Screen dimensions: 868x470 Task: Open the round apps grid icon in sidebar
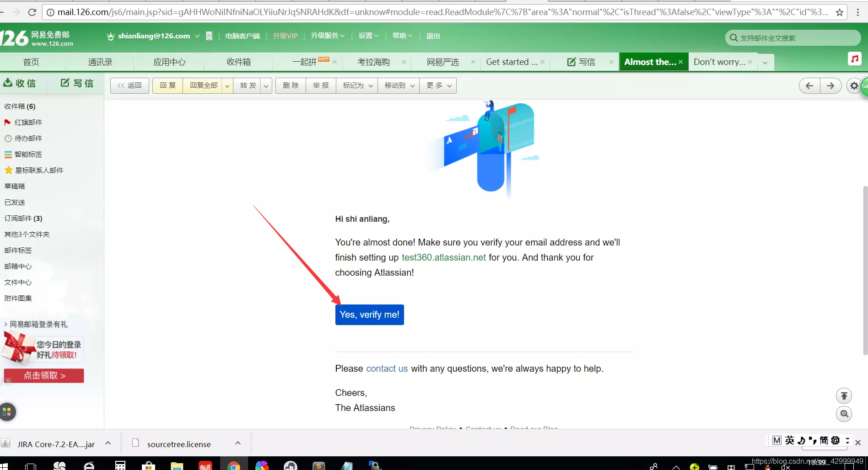pyautogui.click(x=7, y=412)
